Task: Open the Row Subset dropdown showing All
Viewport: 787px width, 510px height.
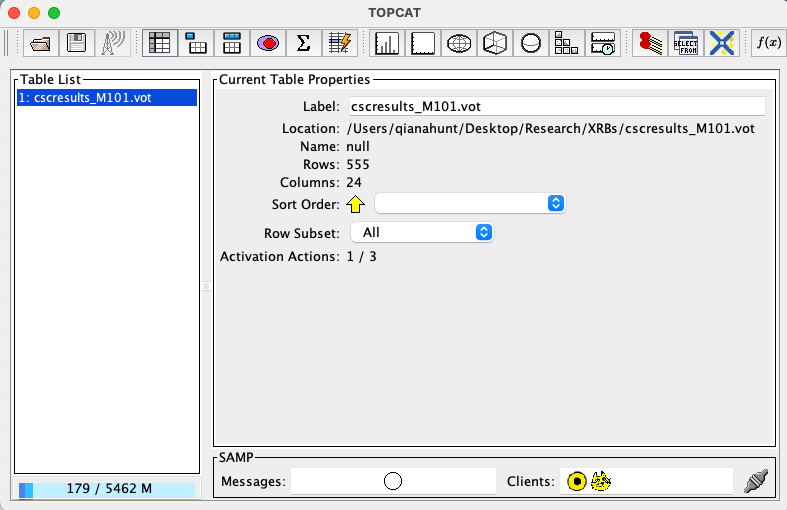Action: pyautogui.click(x=422, y=232)
